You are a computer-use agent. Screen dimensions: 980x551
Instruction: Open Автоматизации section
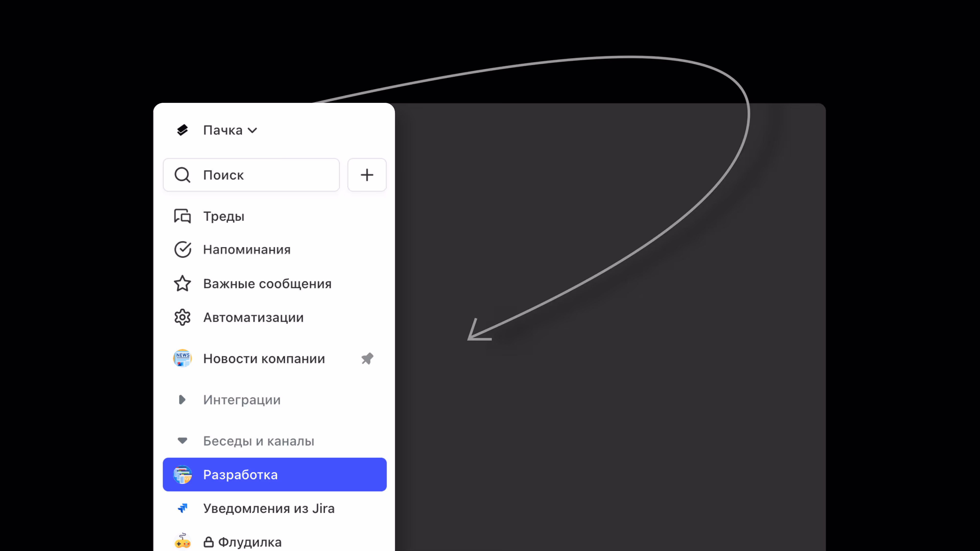[275, 317]
